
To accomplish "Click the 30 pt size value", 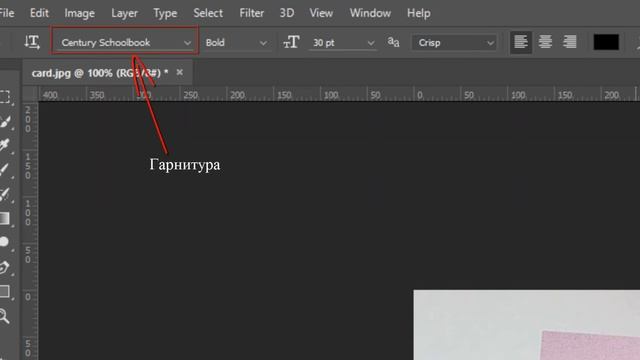I will (324, 42).
